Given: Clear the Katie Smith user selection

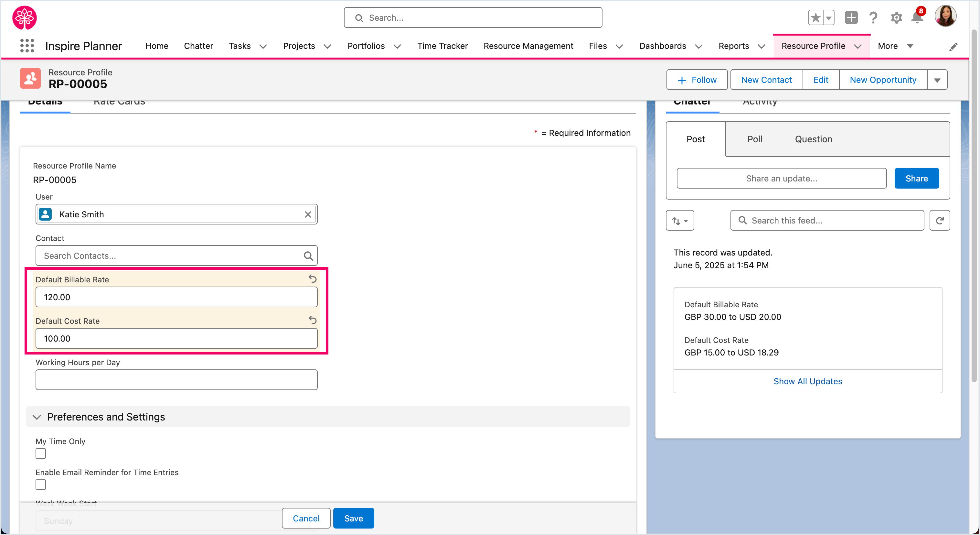Looking at the screenshot, I should click(x=308, y=214).
